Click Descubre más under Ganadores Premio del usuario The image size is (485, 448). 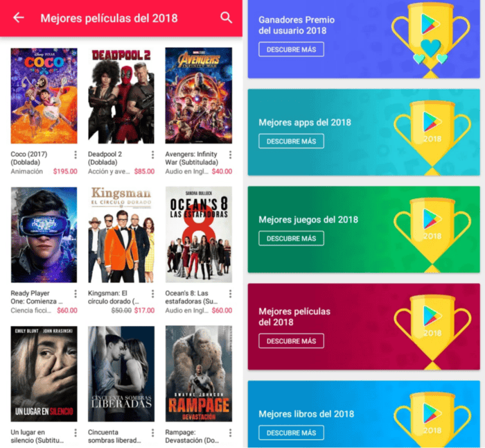(x=292, y=49)
